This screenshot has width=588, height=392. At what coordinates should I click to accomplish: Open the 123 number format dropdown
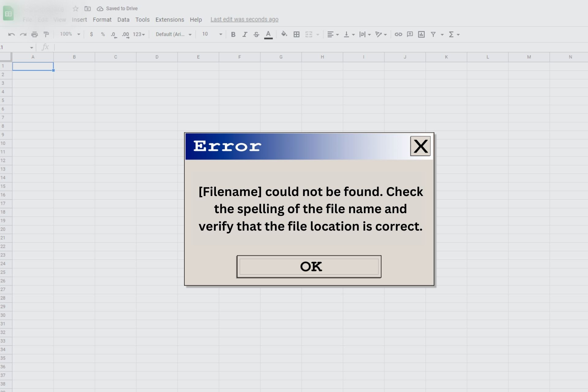139,34
